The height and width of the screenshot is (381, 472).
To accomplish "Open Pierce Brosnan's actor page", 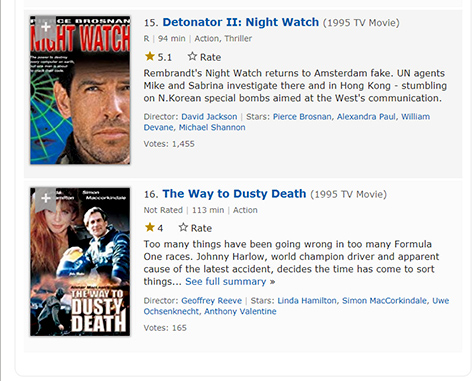I will (302, 117).
